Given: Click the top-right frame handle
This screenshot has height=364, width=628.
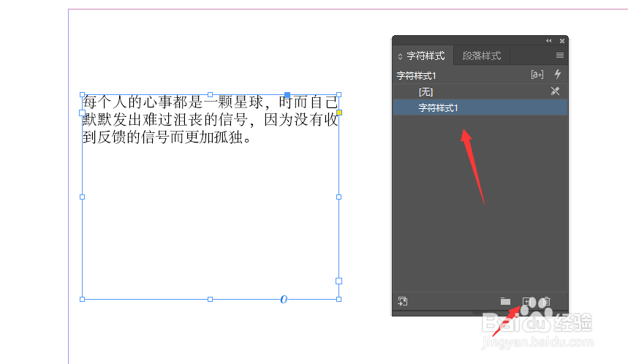Looking at the screenshot, I should pos(338,95).
